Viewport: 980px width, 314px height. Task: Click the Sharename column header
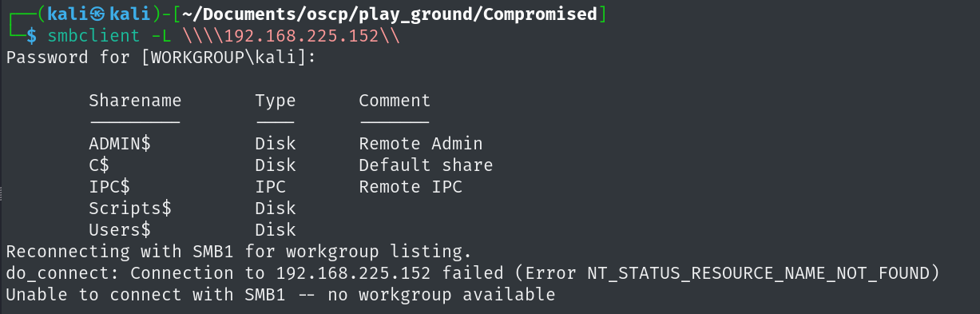tap(135, 101)
